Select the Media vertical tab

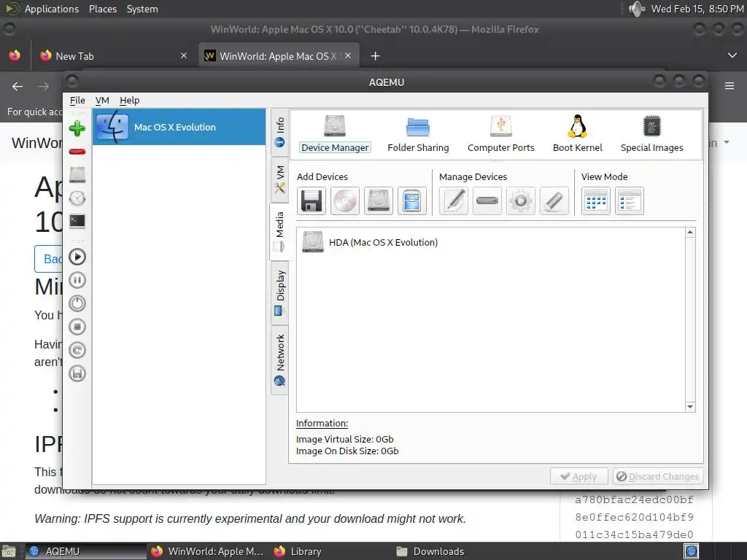point(279,232)
